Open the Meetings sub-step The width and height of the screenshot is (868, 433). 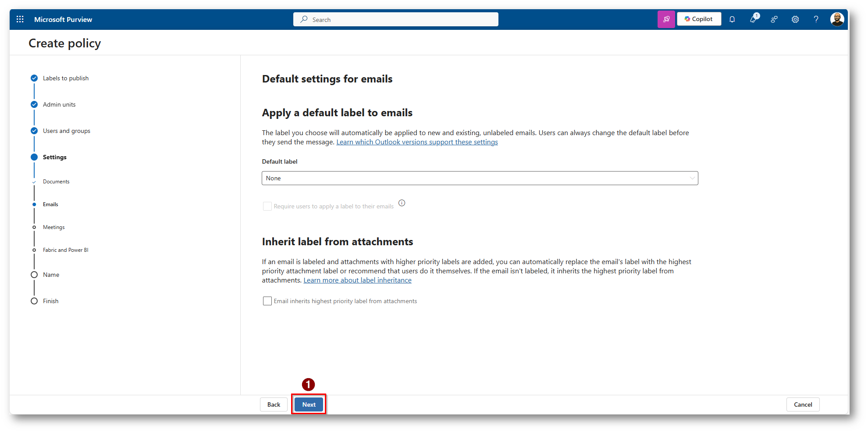tap(54, 227)
